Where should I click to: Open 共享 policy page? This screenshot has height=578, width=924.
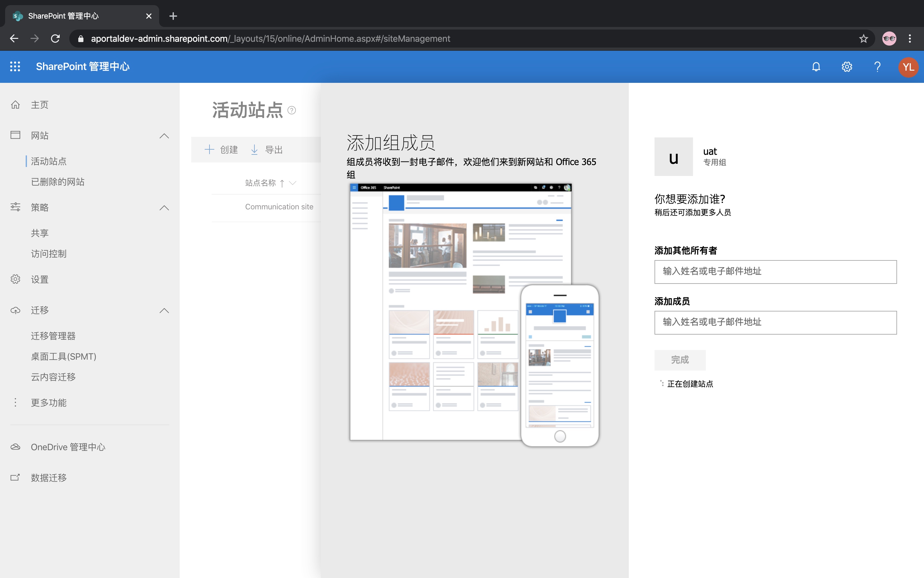pyautogui.click(x=40, y=233)
